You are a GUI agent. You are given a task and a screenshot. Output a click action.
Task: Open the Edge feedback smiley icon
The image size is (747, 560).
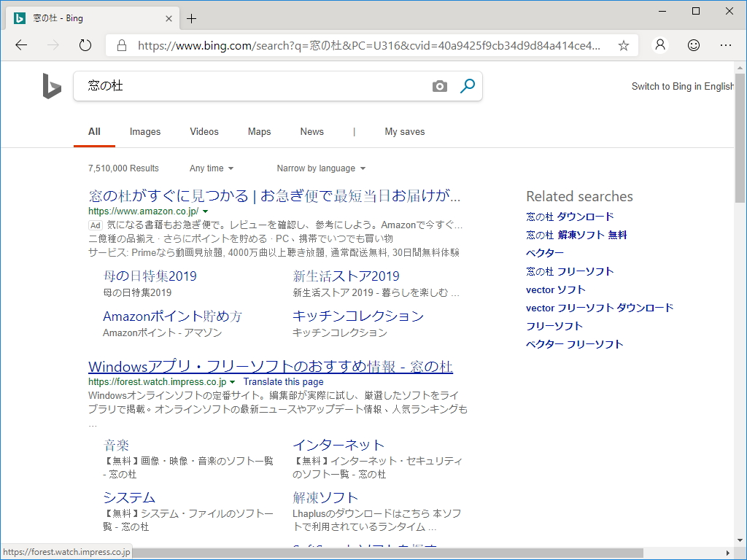[693, 44]
